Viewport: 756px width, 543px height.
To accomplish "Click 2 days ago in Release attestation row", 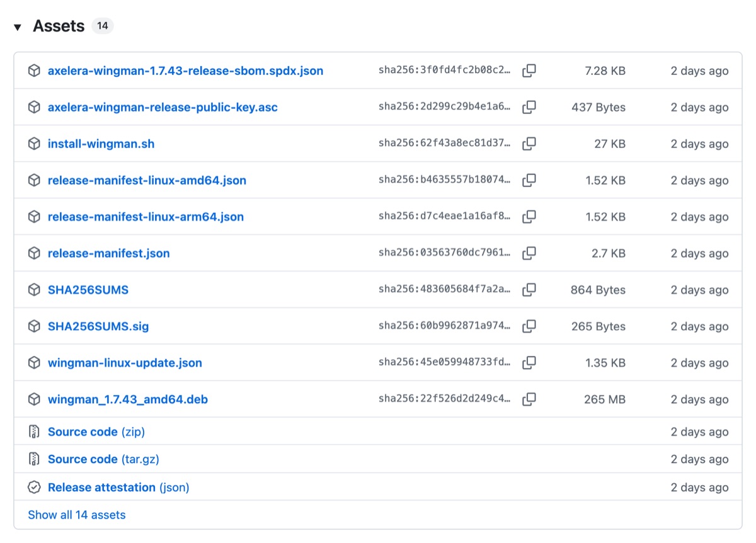I will [699, 488].
